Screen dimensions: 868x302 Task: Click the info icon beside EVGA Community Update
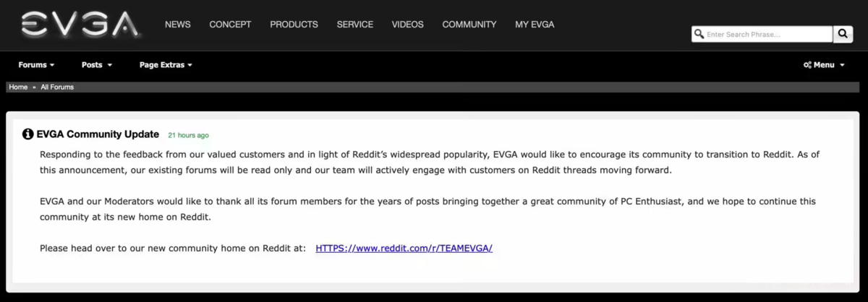tap(28, 134)
